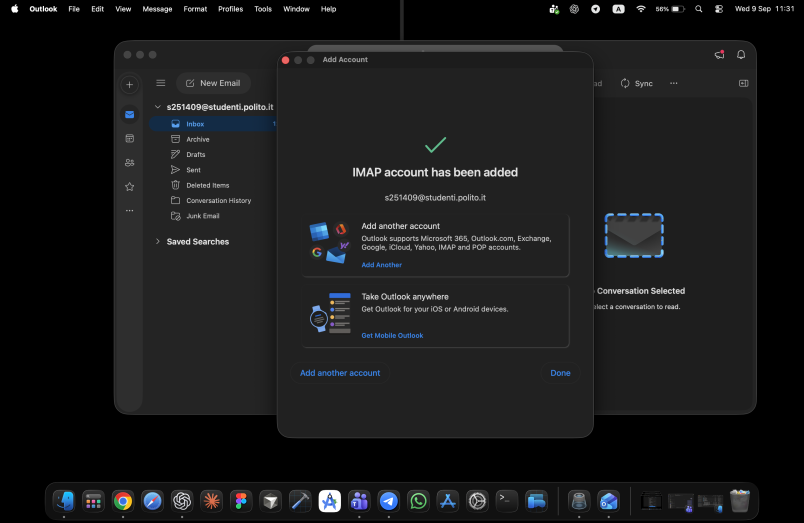The width and height of the screenshot is (804, 523).
Task: Click the plus button in Outlook's left rail
Action: (x=130, y=85)
